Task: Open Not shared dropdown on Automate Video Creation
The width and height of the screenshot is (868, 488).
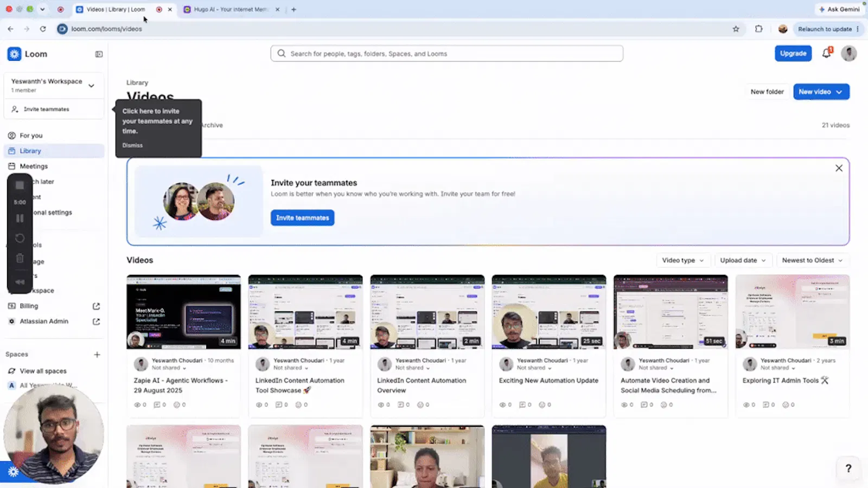Action: (x=656, y=368)
